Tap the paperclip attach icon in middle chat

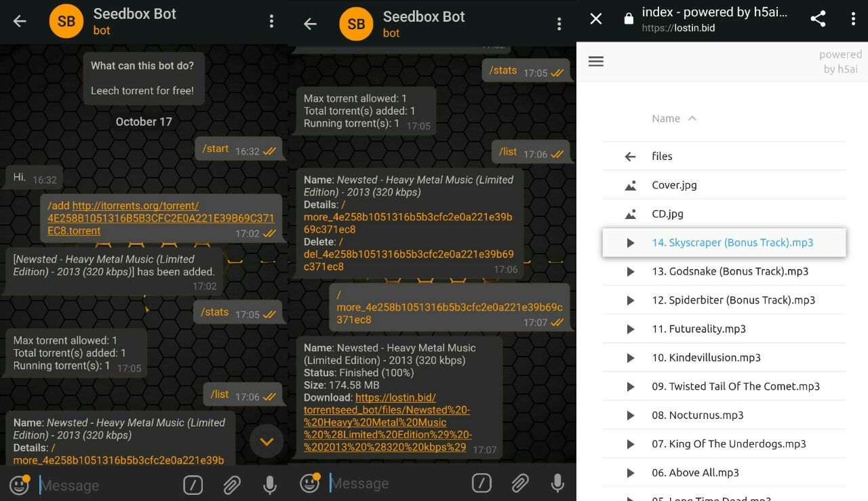(520, 483)
